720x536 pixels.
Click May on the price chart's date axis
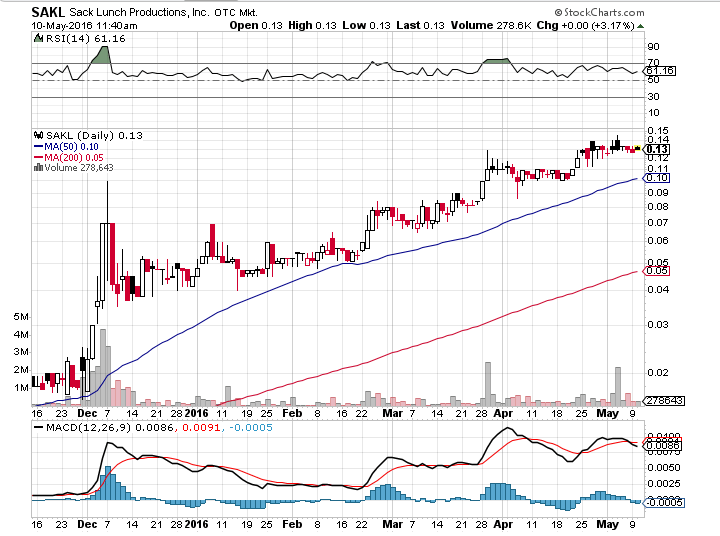608,413
